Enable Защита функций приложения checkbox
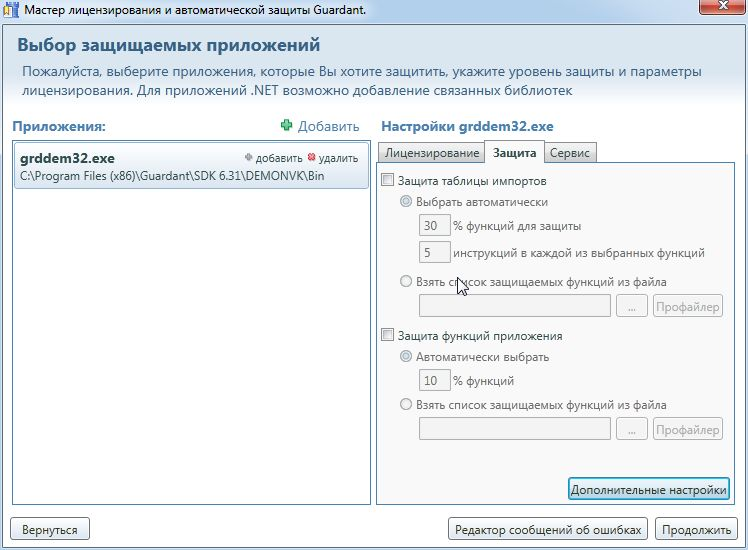Viewport: 748px width, 550px height. 388,336
